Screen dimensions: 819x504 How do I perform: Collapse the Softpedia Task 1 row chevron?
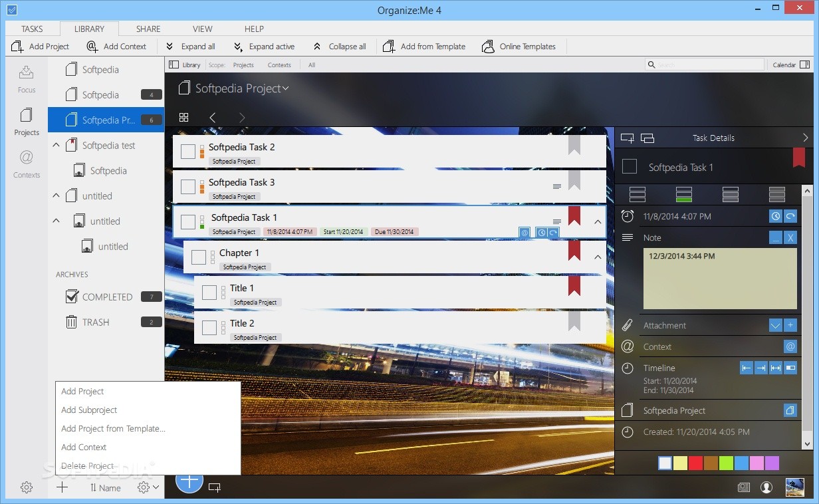pyautogui.click(x=598, y=222)
